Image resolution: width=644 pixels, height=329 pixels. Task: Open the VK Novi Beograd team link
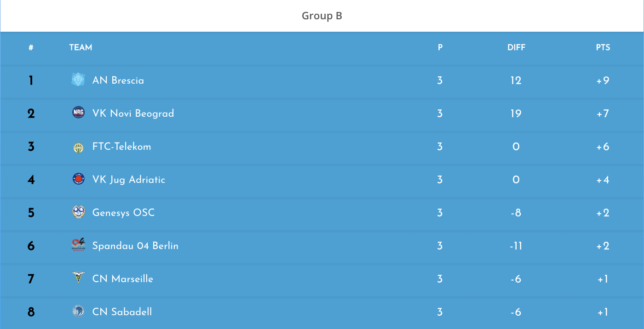tap(133, 113)
